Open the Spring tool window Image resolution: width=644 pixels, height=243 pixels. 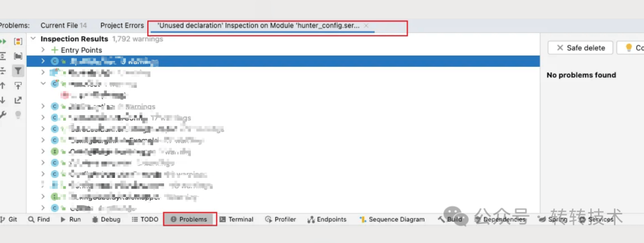point(553,219)
